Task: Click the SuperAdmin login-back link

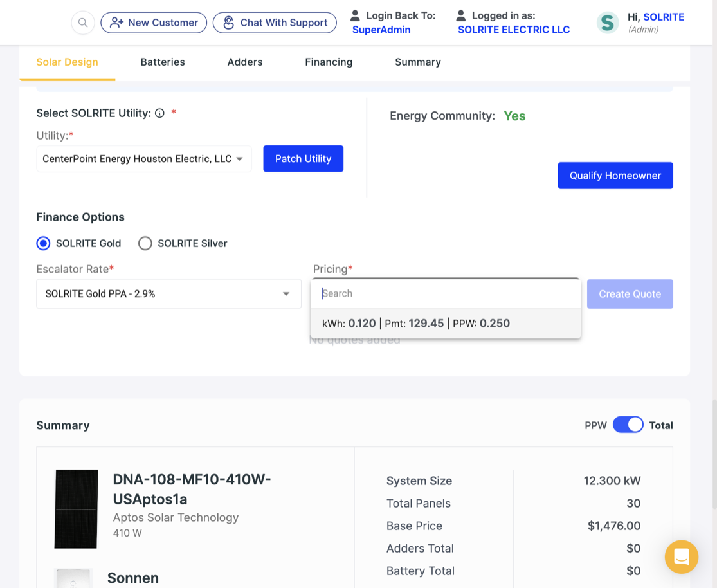Action: tap(381, 30)
